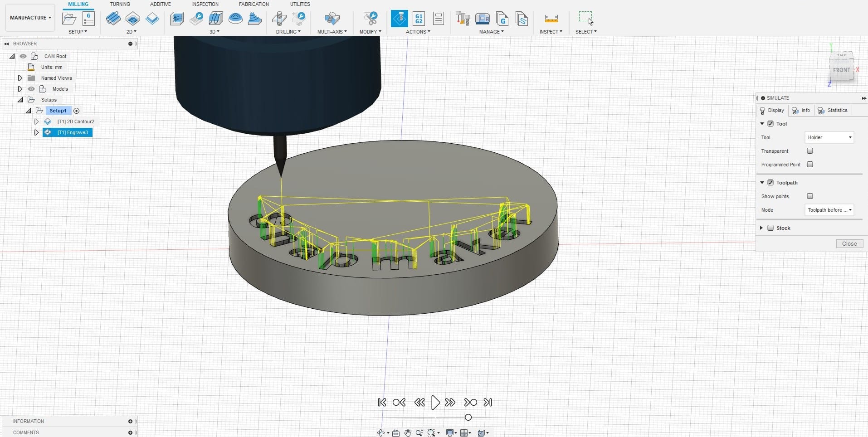The height and width of the screenshot is (437, 868).
Task: Expand the Stock section
Action: point(761,228)
